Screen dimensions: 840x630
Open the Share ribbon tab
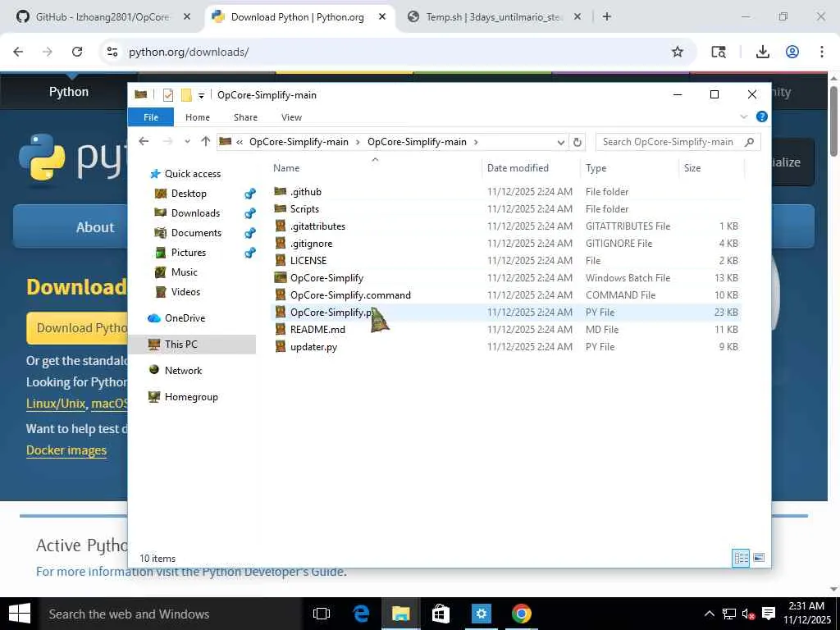coord(245,116)
